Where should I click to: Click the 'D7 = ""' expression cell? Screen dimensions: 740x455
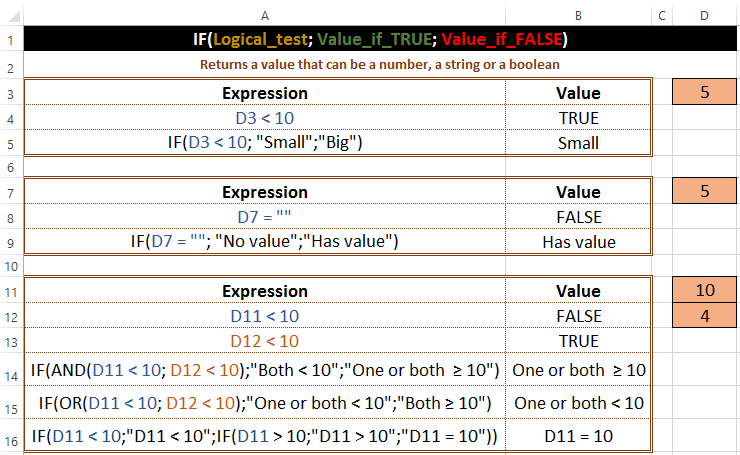[264, 217]
